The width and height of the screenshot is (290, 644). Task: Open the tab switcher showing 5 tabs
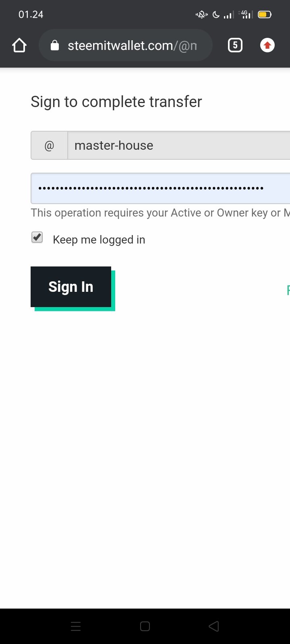coord(235,45)
